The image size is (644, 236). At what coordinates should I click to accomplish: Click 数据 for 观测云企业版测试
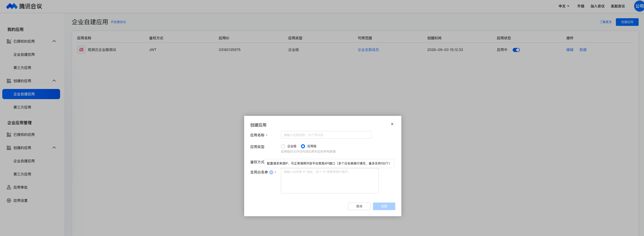[583, 50]
